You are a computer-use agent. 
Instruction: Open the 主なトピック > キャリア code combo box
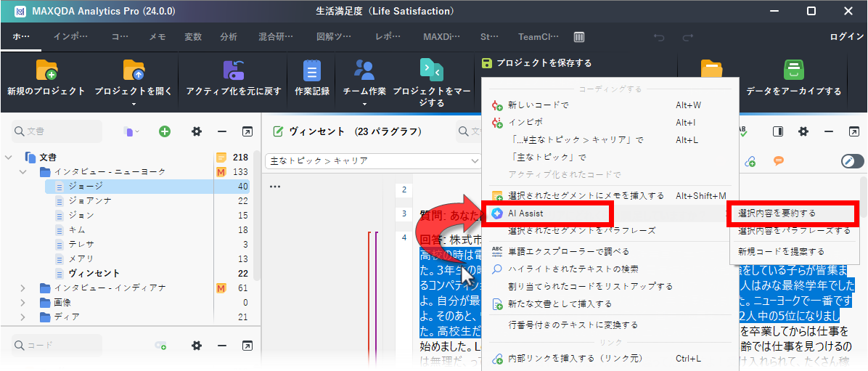point(373,160)
